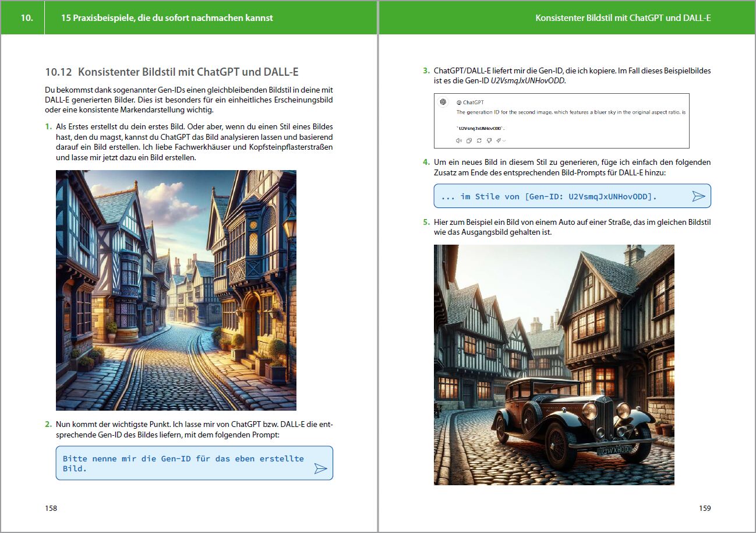Click page number 158

coord(51,508)
